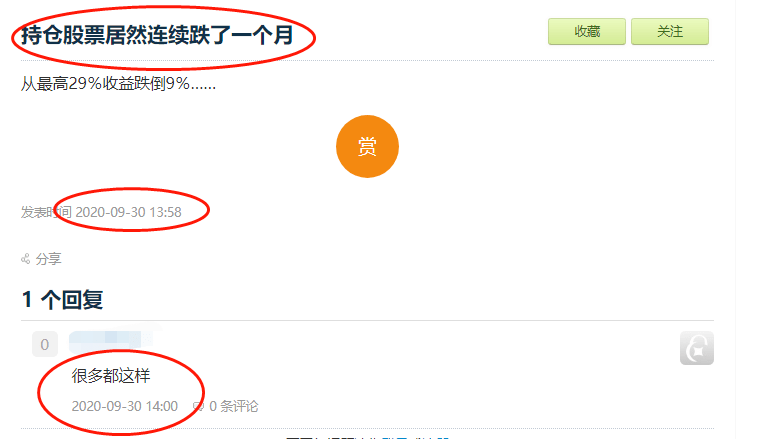Select the post body text 从最高29%收益跌倒9%

pos(118,84)
